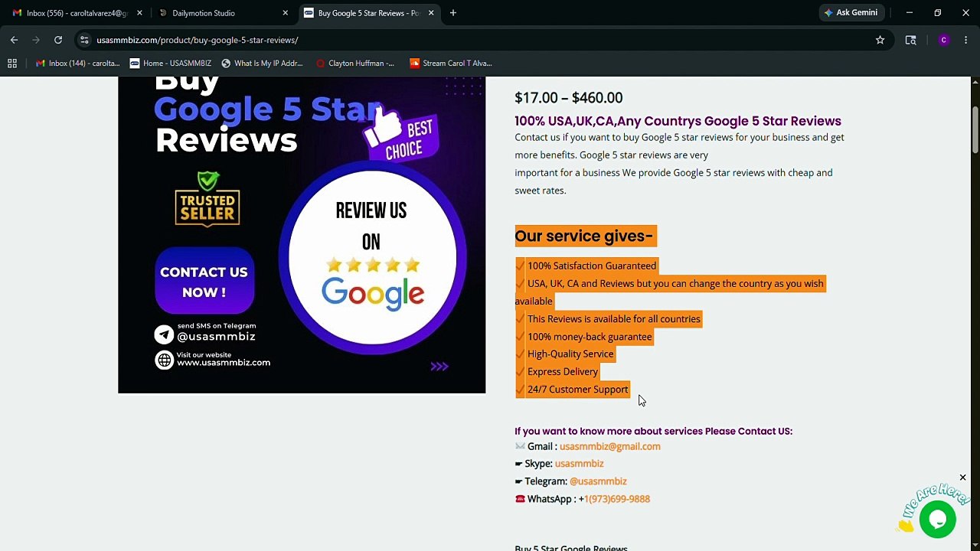Open the green live chat bubble

pos(938,520)
